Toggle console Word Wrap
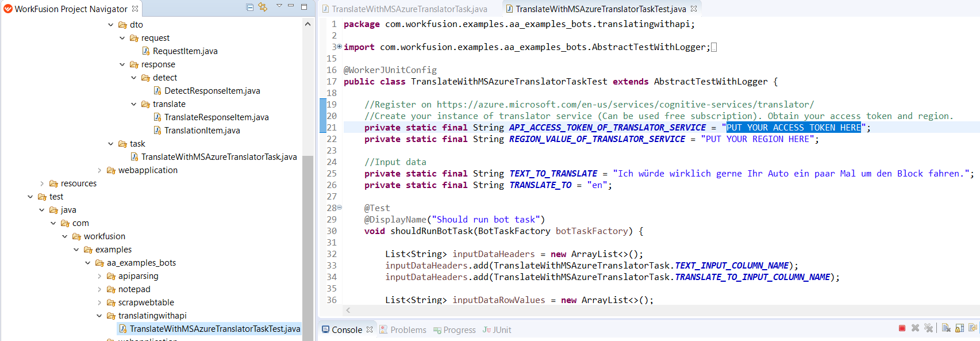Viewport: 980px width, 341px height. [x=973, y=328]
